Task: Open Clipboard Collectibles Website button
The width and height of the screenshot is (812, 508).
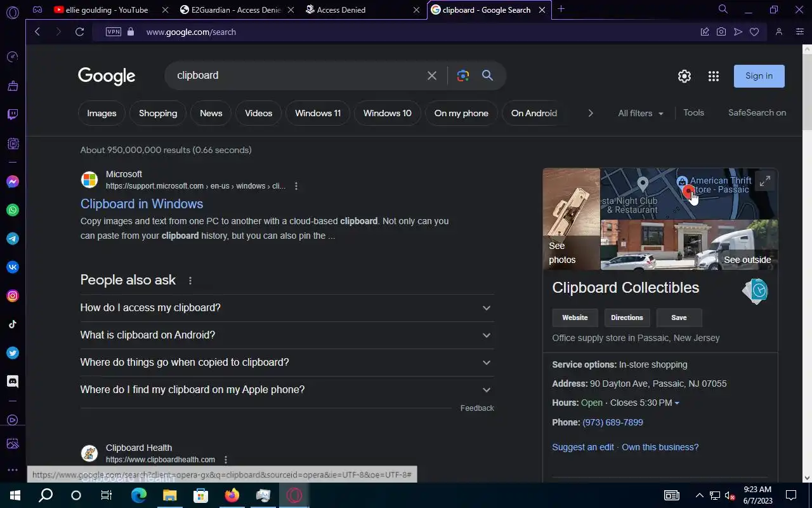Action: click(x=575, y=317)
